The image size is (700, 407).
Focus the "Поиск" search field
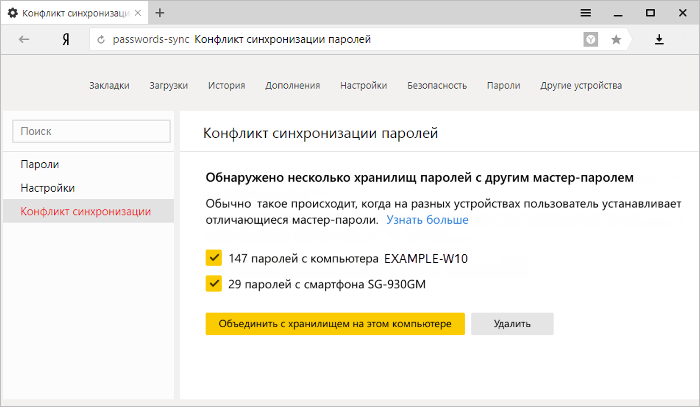point(92,131)
